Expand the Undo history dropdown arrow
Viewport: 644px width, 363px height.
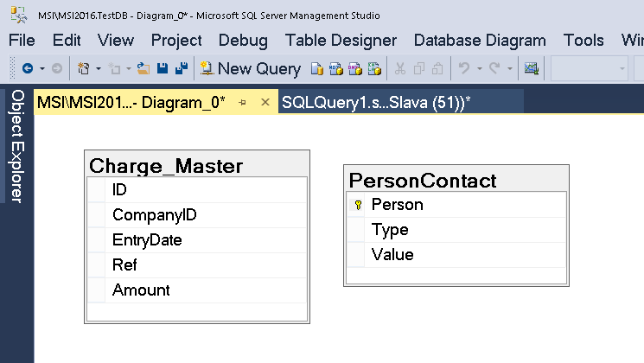point(480,68)
